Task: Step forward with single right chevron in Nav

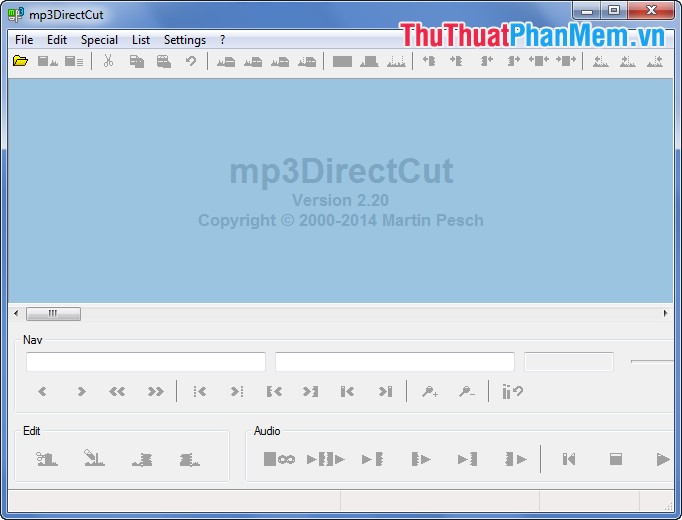Action: tap(81, 392)
